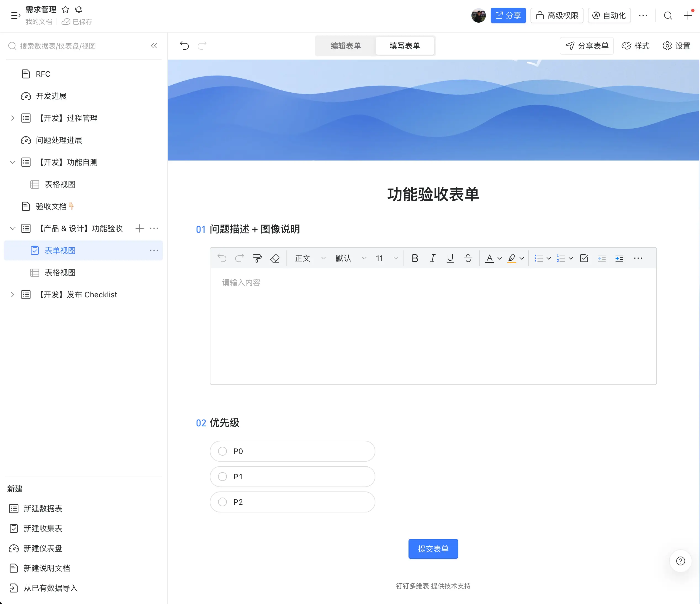Click the eraser clear-format icon
Image resolution: width=700 pixels, height=604 pixels.
[275, 258]
